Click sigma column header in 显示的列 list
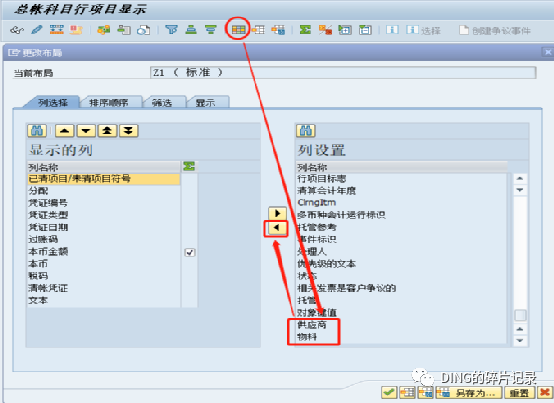 [x=189, y=167]
